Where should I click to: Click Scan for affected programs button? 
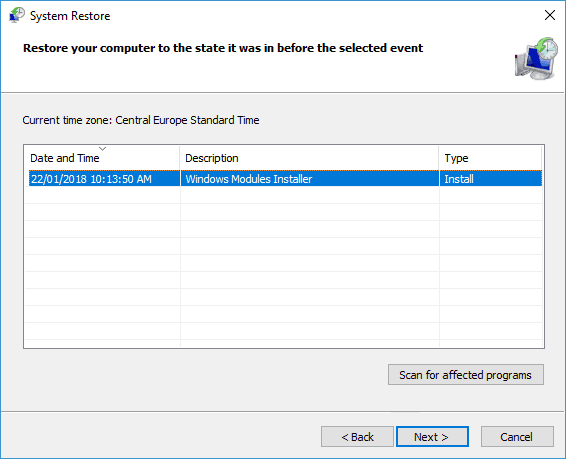[x=466, y=375]
